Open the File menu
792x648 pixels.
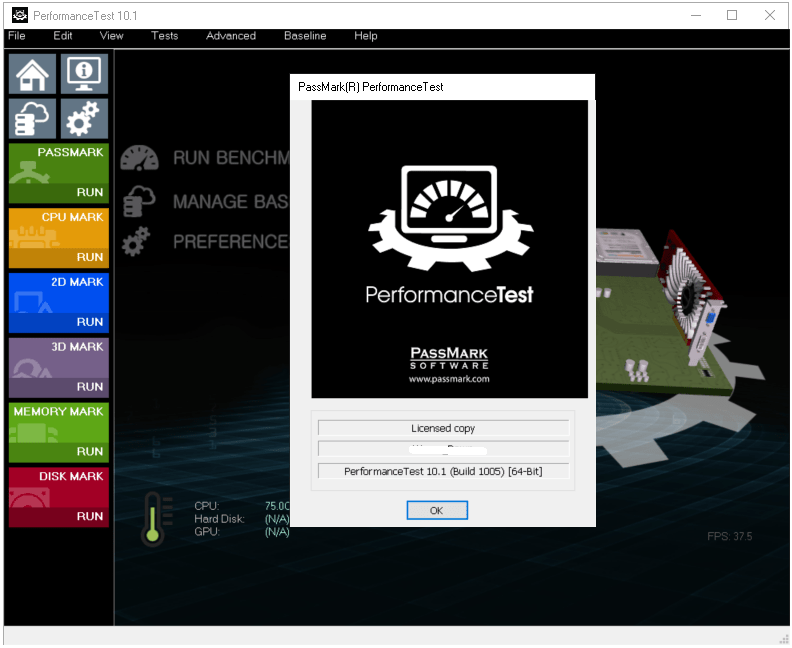click(x=17, y=36)
